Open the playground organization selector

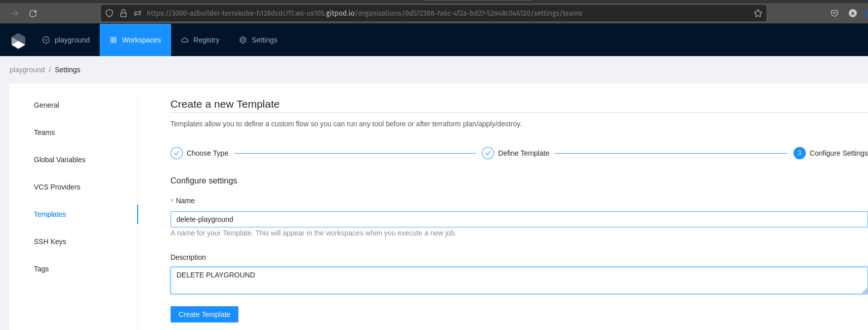coord(66,40)
